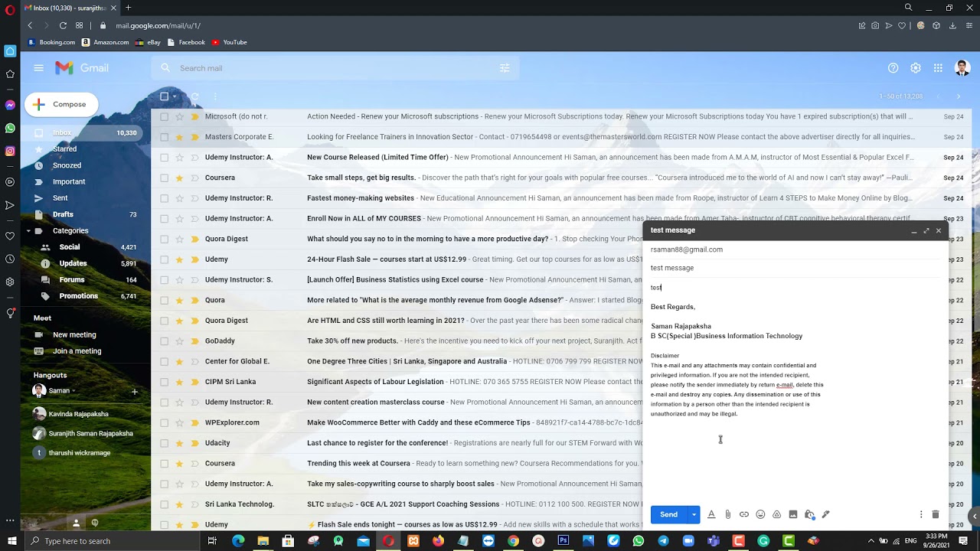Tick checkbox for Coursera 'Take small steps' email
The image size is (980, 551).
(x=164, y=178)
